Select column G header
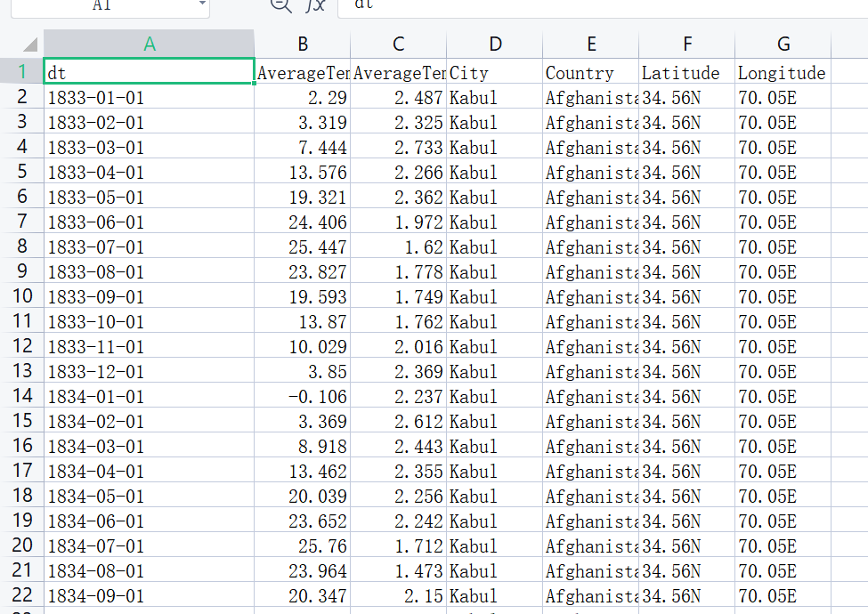Image resolution: width=868 pixels, height=614 pixels. coord(783,44)
